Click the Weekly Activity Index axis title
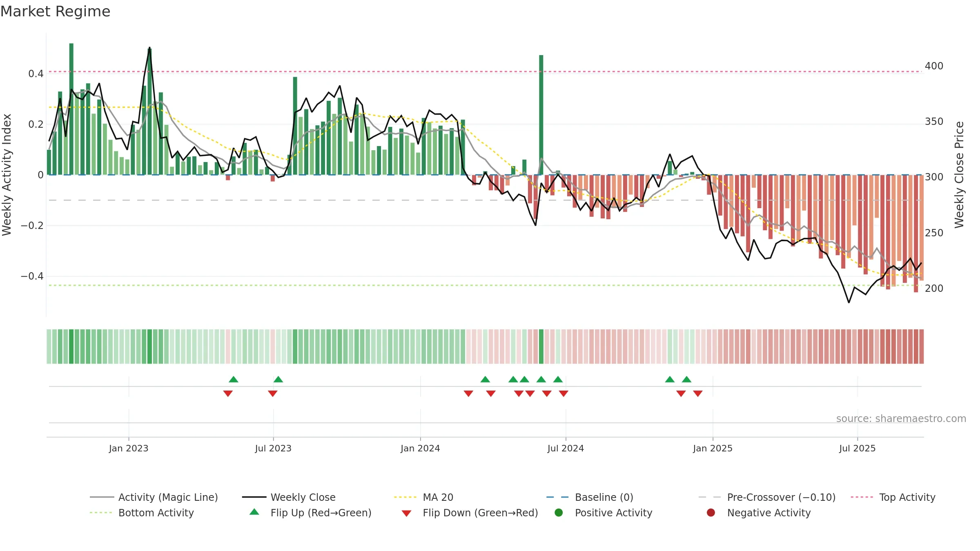 click(x=7, y=175)
